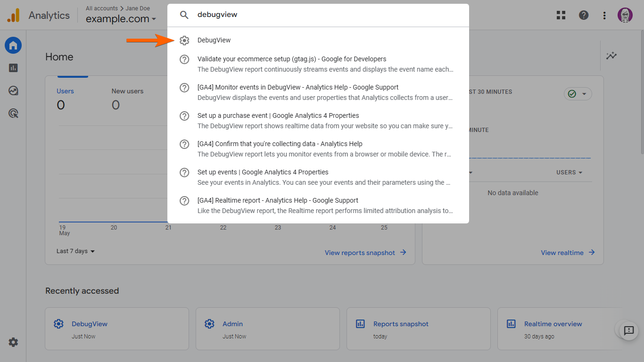Click View reports snapshot link
The height and width of the screenshot is (362, 644).
[x=365, y=253]
